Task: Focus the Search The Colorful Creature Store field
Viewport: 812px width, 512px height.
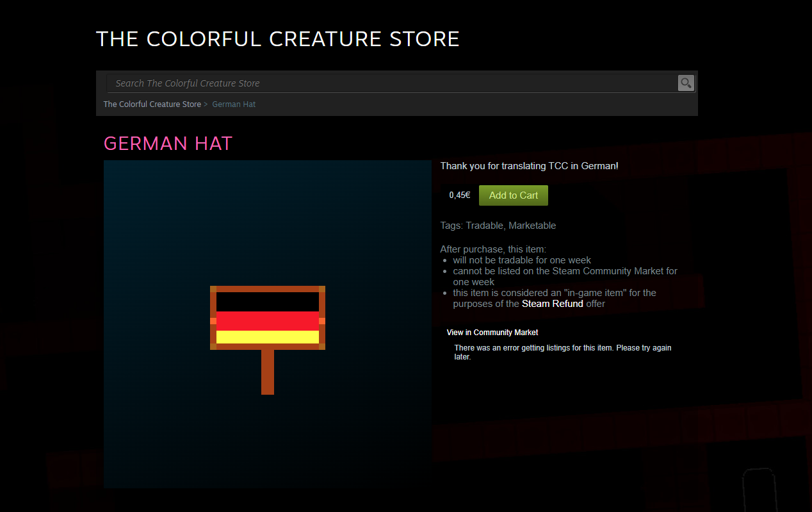Action: click(x=392, y=83)
